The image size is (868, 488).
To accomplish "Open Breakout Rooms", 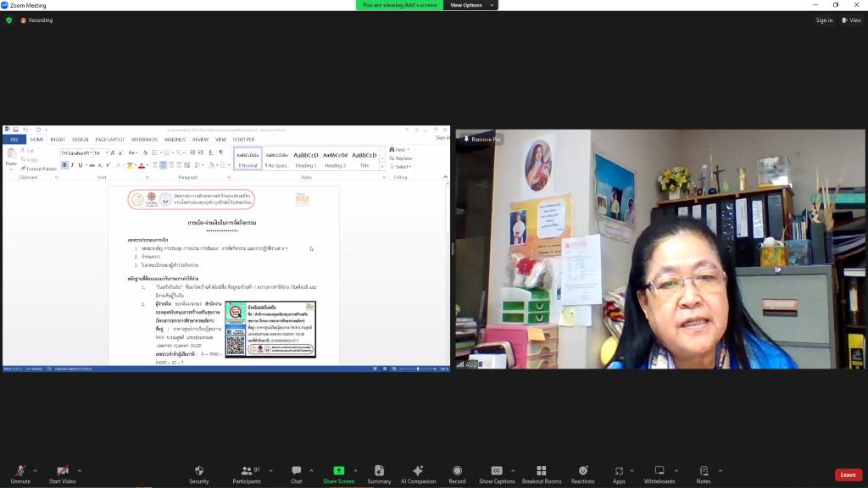I will pos(541,471).
